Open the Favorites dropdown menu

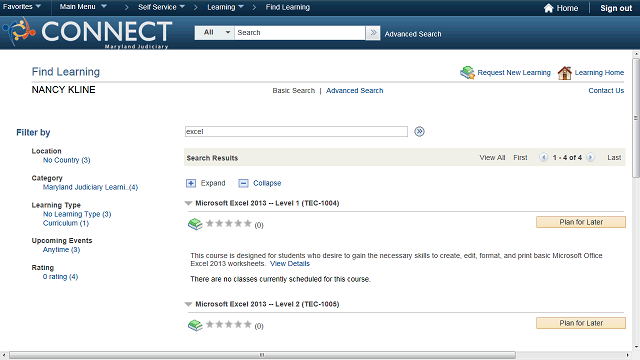[22, 7]
